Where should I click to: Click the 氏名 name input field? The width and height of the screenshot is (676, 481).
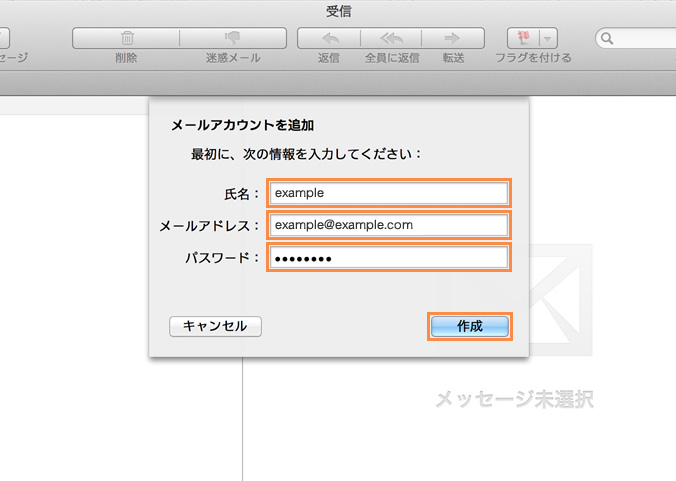(388, 193)
